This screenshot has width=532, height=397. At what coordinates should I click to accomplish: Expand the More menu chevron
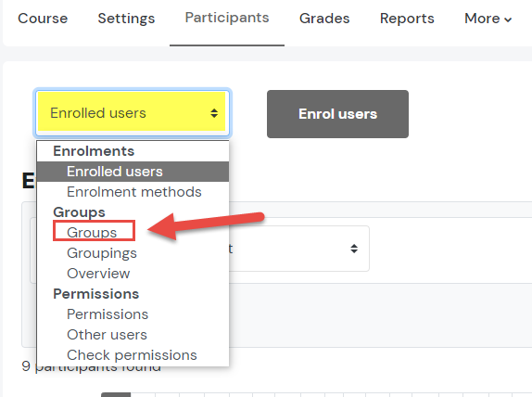508,19
